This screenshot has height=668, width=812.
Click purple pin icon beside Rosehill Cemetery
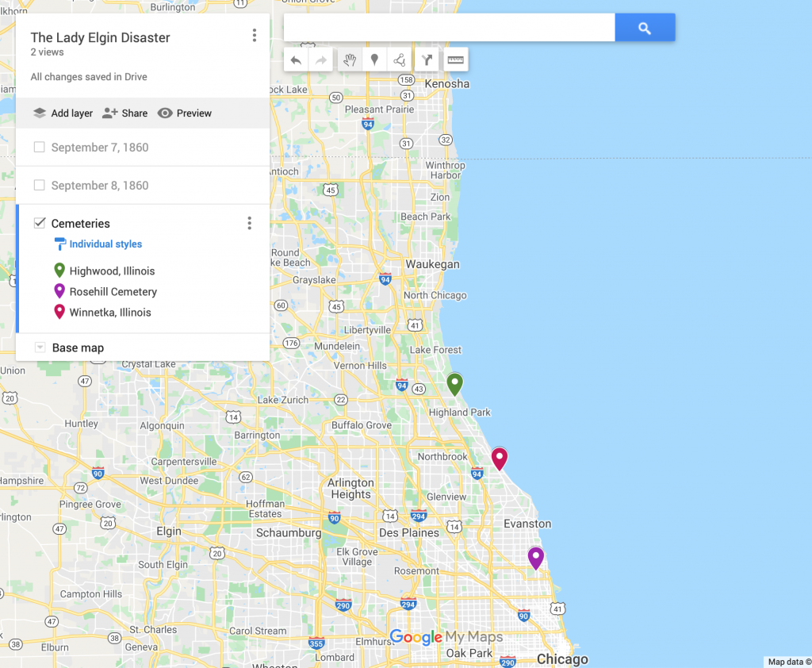click(59, 291)
